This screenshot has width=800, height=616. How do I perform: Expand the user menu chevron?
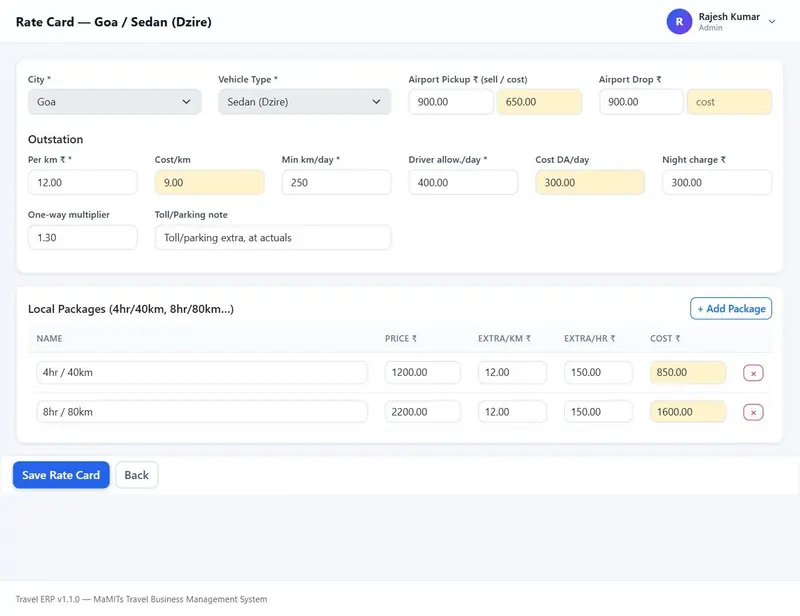click(x=772, y=21)
